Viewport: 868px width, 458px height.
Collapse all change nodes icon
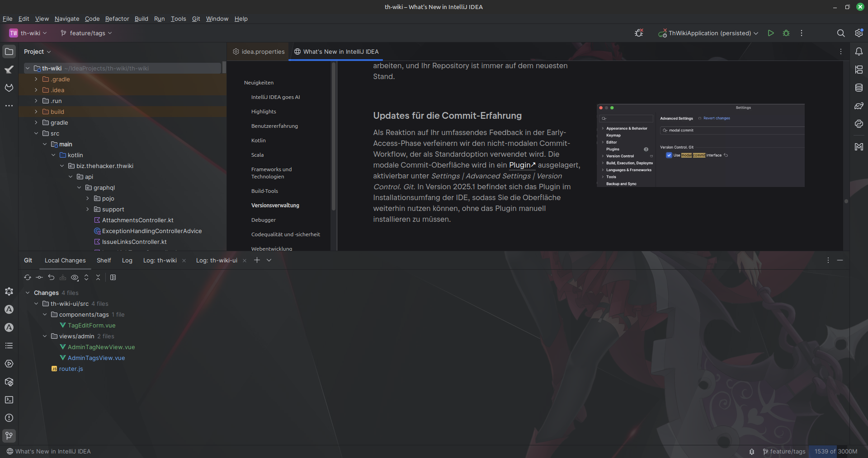[98, 277]
